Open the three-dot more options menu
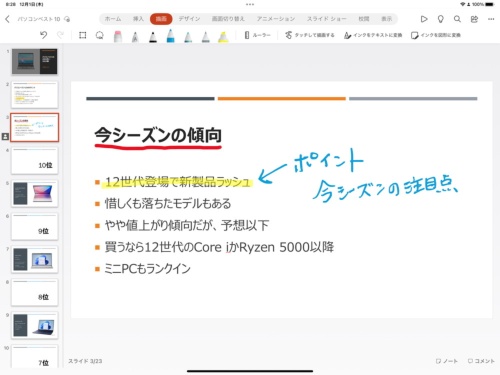The image size is (500, 375). click(x=491, y=19)
